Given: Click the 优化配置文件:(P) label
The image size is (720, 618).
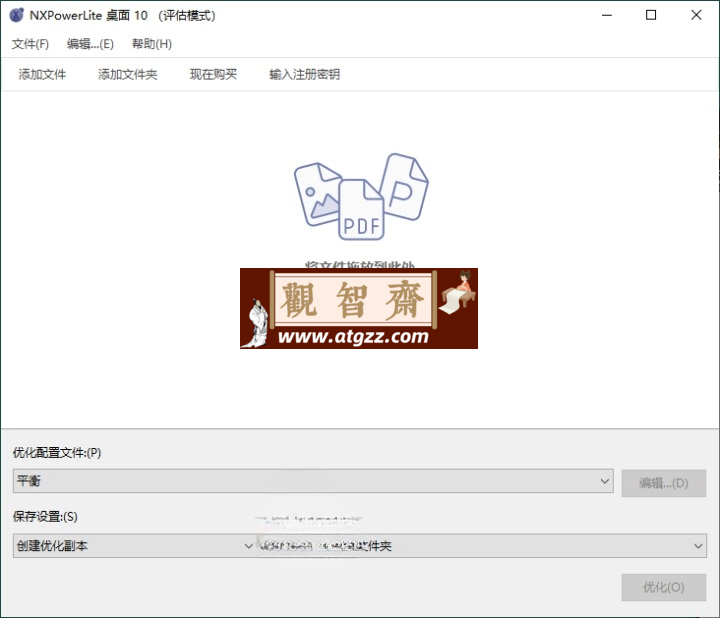Looking at the screenshot, I should click(57, 453).
